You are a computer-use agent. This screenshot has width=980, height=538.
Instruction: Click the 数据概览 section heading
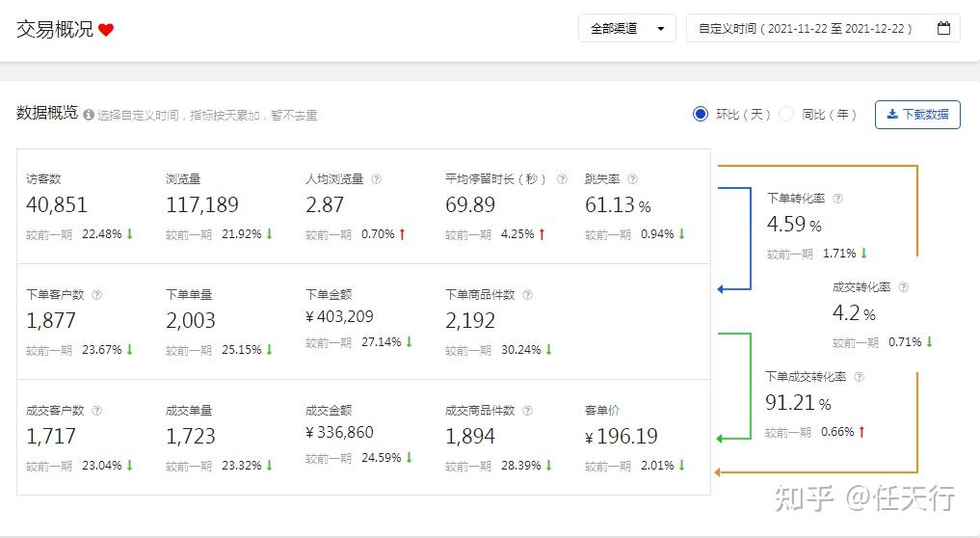[x=47, y=113]
